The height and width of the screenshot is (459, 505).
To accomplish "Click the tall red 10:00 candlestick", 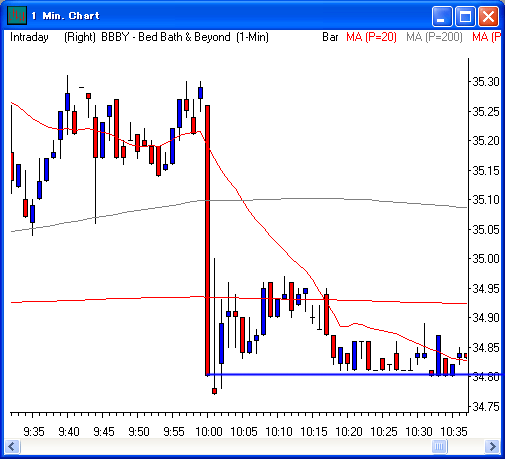I will [x=207, y=240].
